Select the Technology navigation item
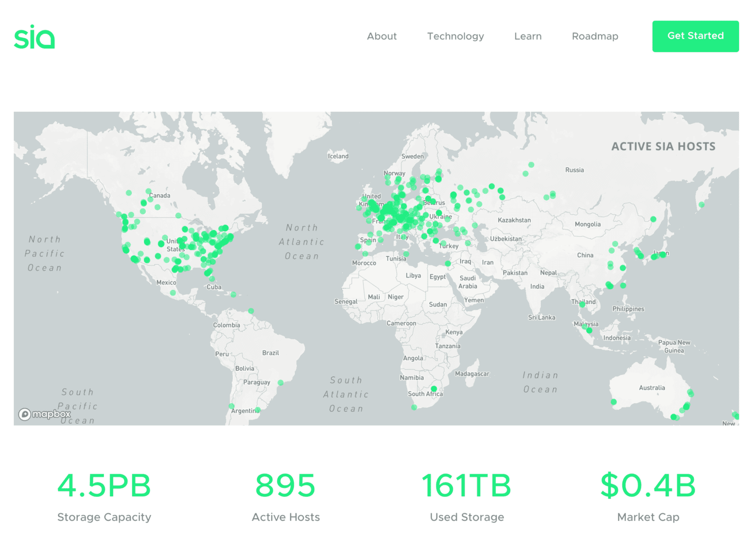This screenshot has width=756, height=556. (455, 36)
